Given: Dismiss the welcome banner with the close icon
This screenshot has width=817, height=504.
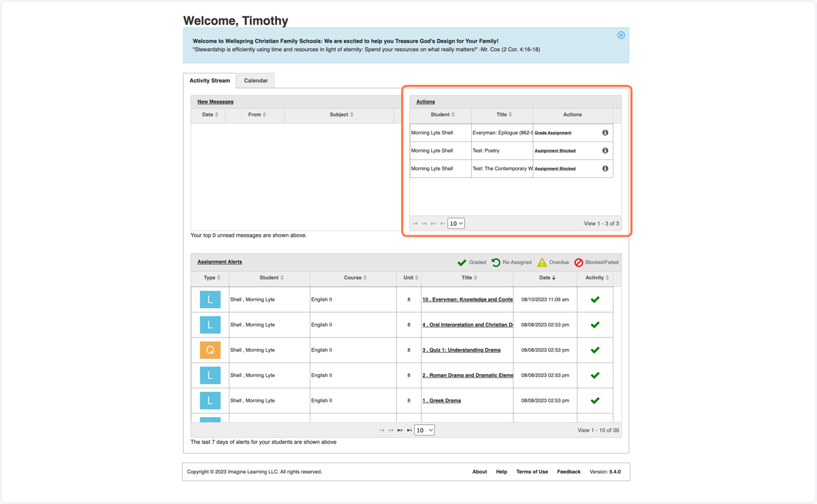Looking at the screenshot, I should coord(621,35).
